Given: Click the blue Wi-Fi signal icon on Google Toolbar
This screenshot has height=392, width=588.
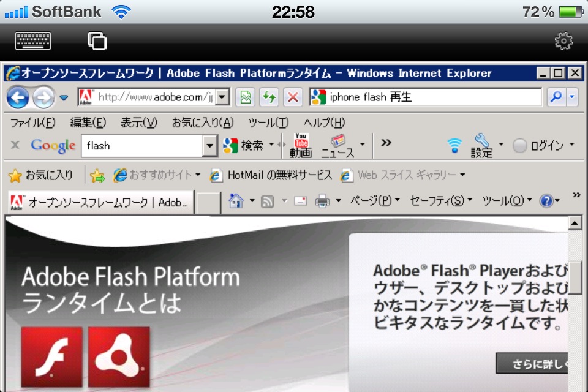Looking at the screenshot, I should coord(454,145).
